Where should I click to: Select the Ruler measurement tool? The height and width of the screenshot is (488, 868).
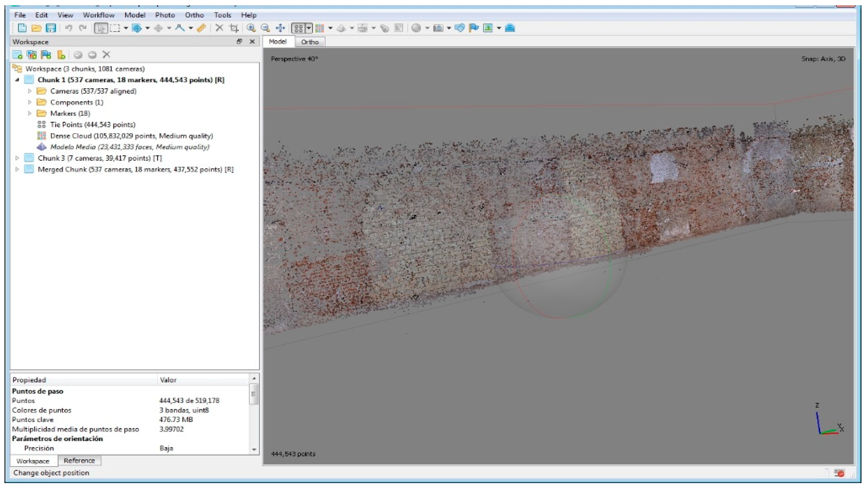point(201,28)
